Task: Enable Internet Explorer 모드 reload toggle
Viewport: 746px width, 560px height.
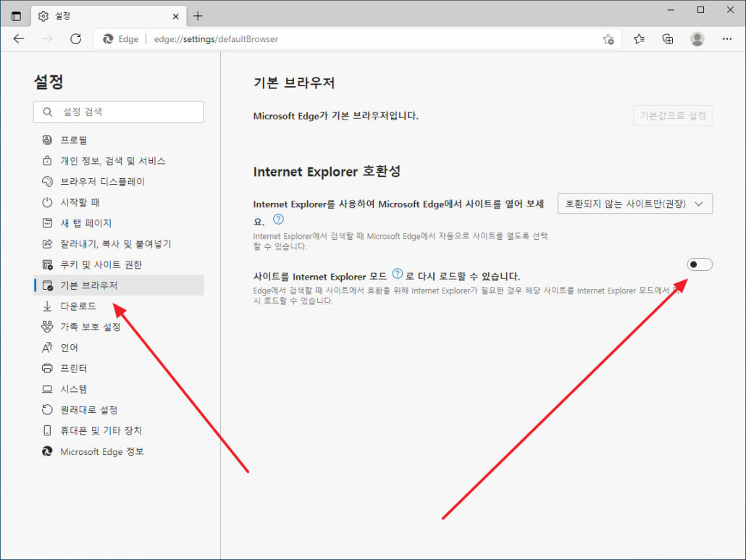Action: click(699, 265)
